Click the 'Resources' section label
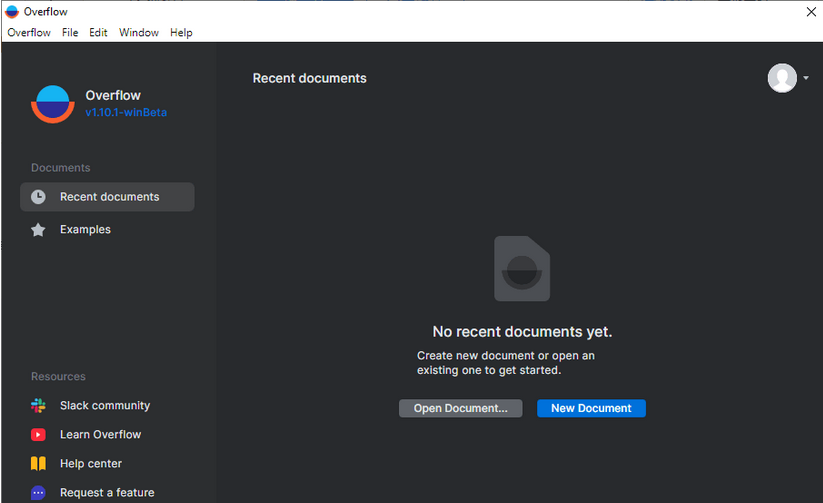 click(x=58, y=376)
